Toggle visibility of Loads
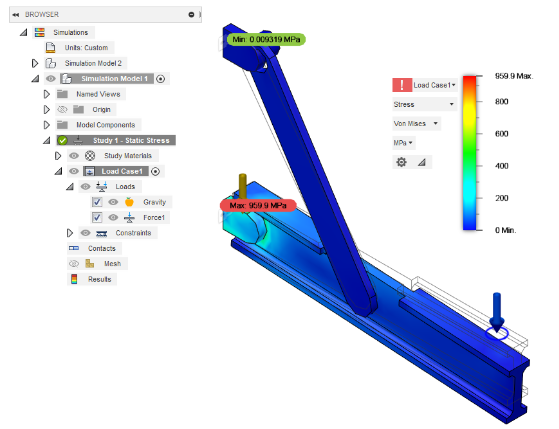Viewport: 559px width, 429px height. click(86, 187)
